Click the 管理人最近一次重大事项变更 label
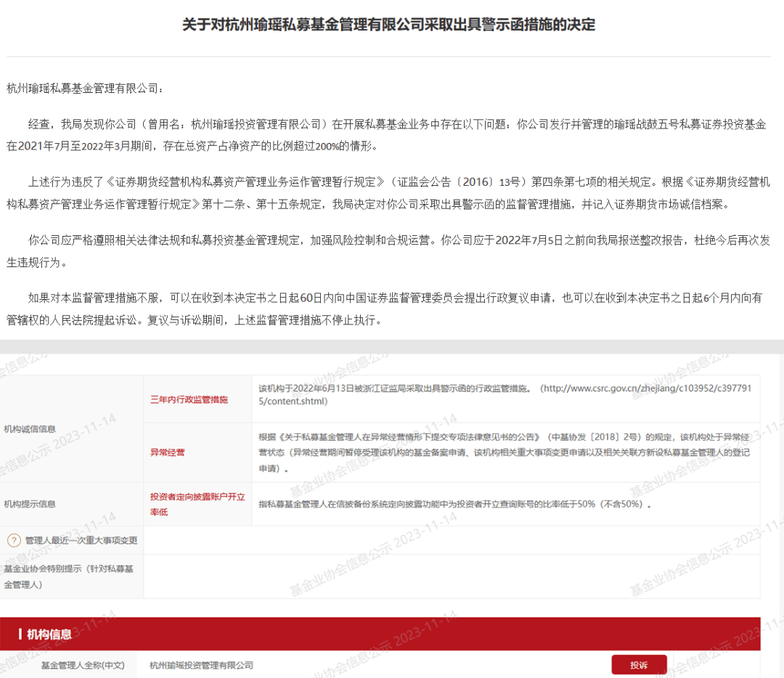784x678 pixels. point(81,540)
